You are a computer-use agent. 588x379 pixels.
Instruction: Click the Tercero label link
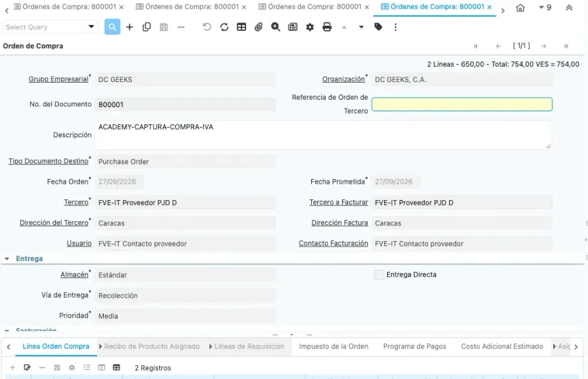[x=76, y=202]
